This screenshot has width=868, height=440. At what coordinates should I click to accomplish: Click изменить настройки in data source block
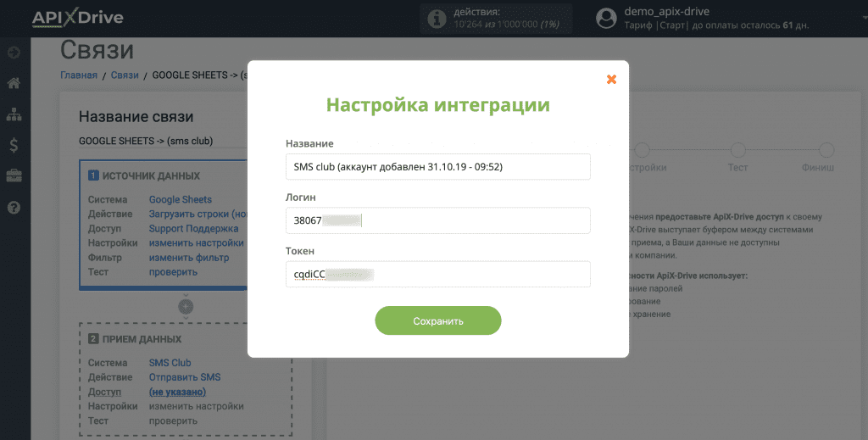tap(196, 242)
